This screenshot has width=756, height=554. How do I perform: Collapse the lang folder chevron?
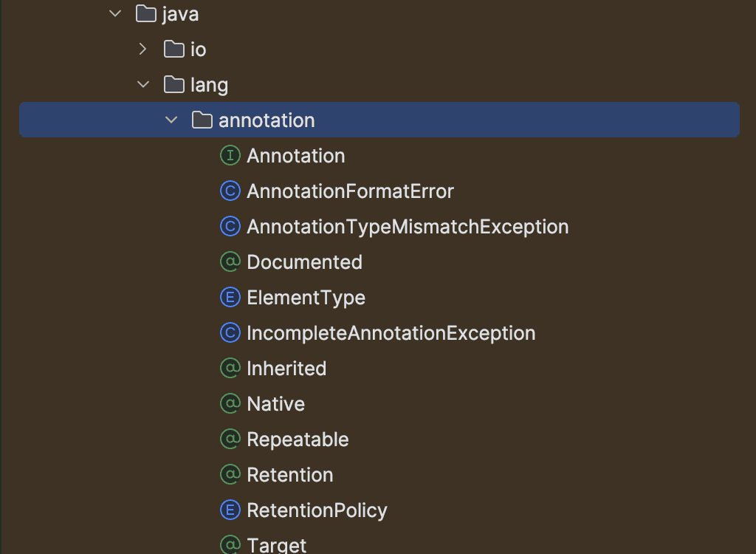click(143, 84)
